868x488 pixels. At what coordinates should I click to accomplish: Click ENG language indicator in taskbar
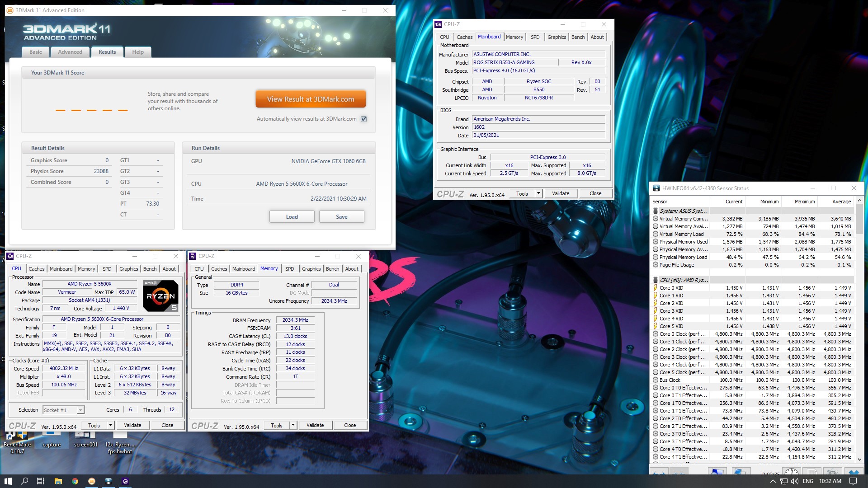808,481
